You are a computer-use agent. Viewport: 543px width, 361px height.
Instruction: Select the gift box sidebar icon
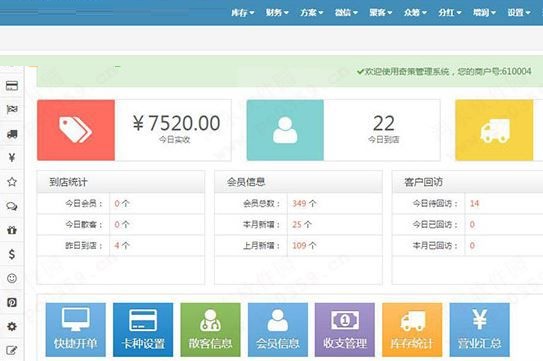[x=12, y=230]
